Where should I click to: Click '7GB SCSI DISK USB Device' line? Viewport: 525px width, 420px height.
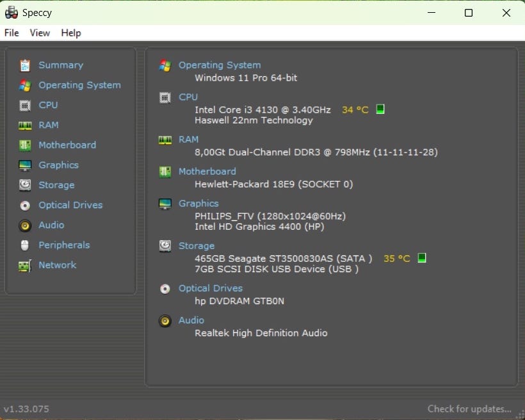click(x=277, y=270)
